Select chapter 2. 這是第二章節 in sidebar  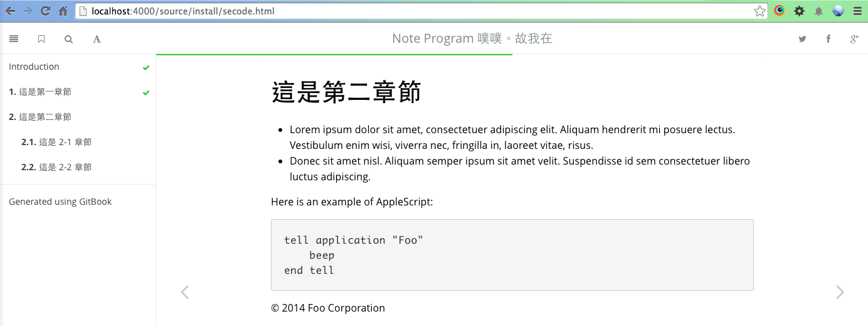coord(40,117)
